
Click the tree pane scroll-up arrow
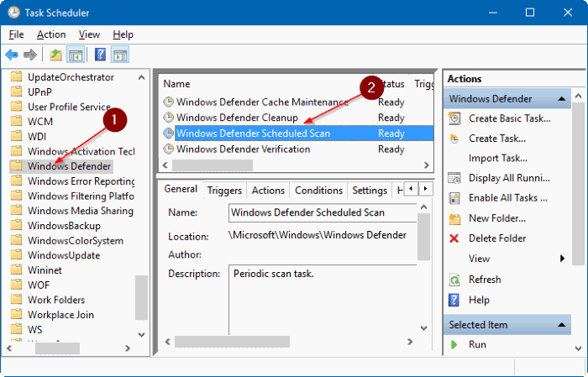141,77
